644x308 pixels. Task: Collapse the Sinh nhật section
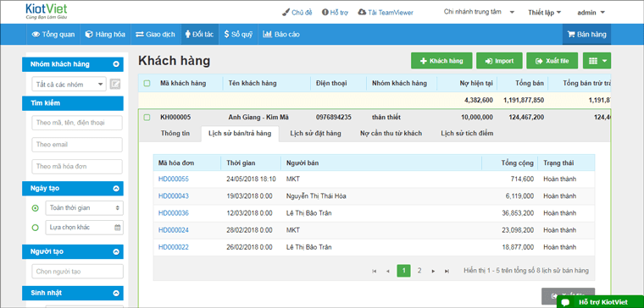coord(116,294)
